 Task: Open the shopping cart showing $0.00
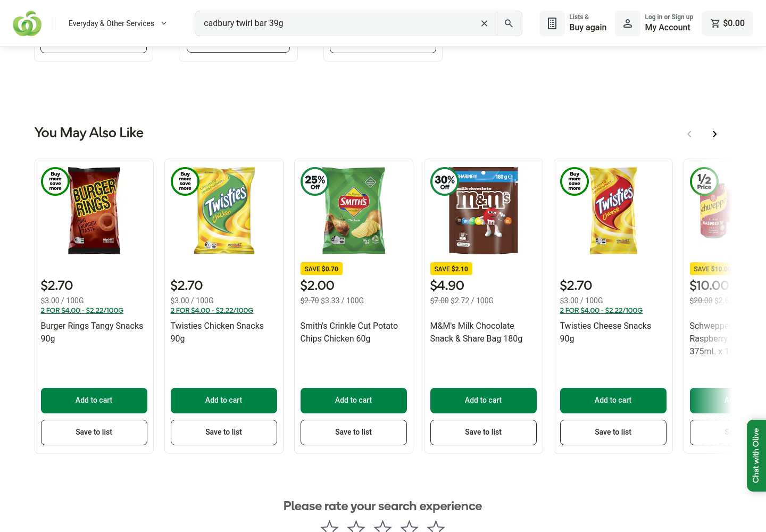point(727,23)
